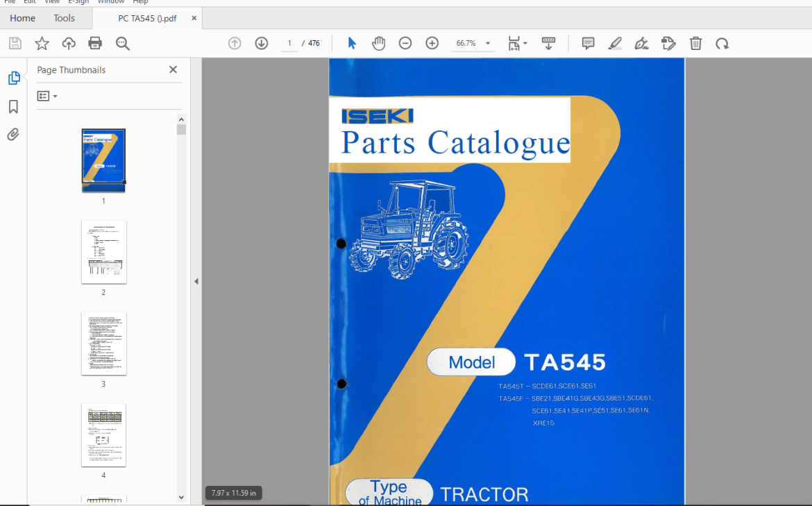Toggle Page Thumbnails panel icon in sidebar
This screenshot has width=812, height=506.
[14, 78]
